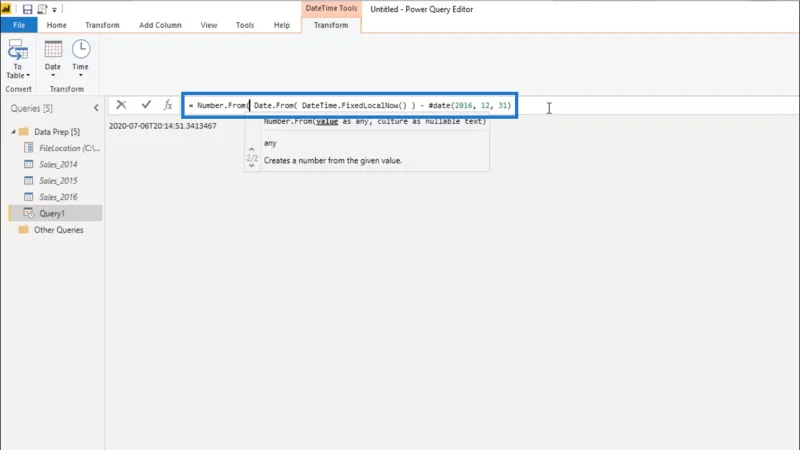Expand the Time dropdown arrow
The height and width of the screenshot is (450, 800).
pos(80,76)
